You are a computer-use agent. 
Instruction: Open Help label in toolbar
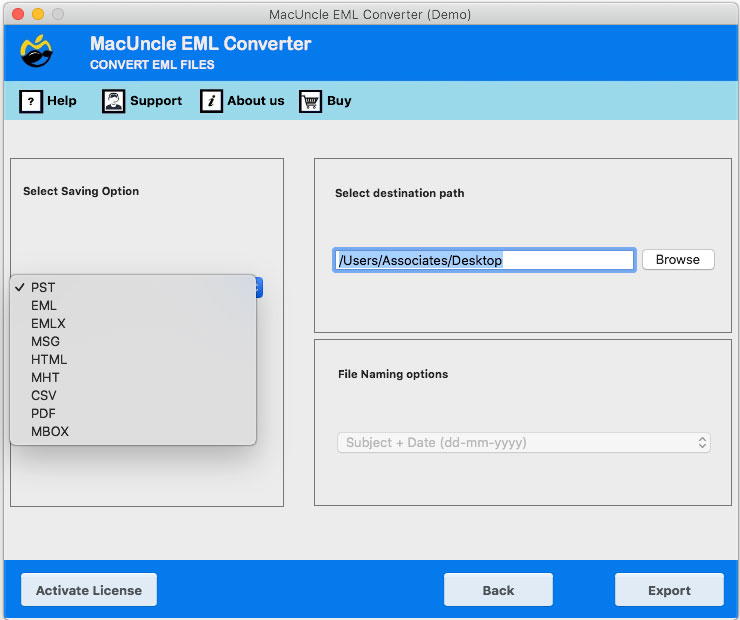pos(62,101)
